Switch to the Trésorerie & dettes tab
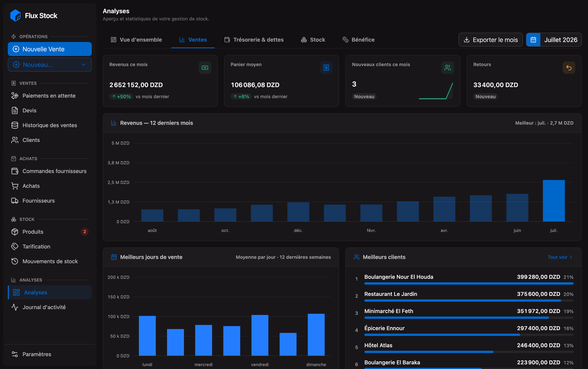This screenshot has width=588, height=369. click(254, 40)
